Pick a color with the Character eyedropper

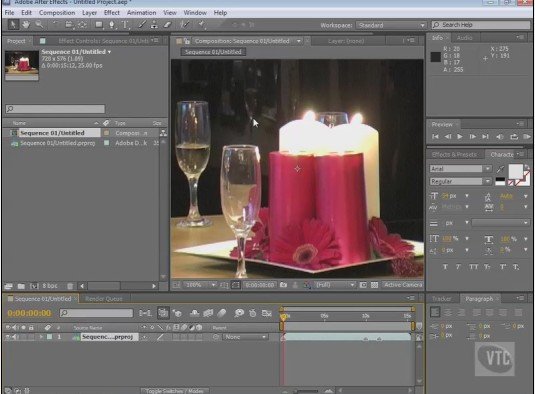click(501, 169)
